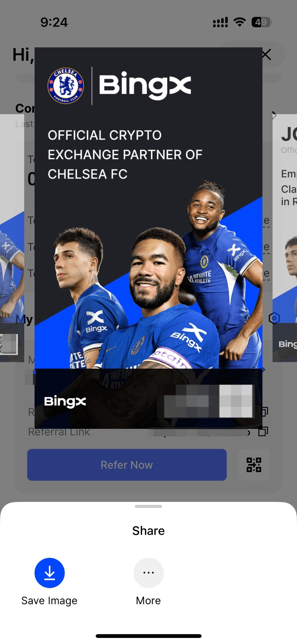297x644 pixels.
Task: Close the poster preview with the X
Action: tap(266, 54)
